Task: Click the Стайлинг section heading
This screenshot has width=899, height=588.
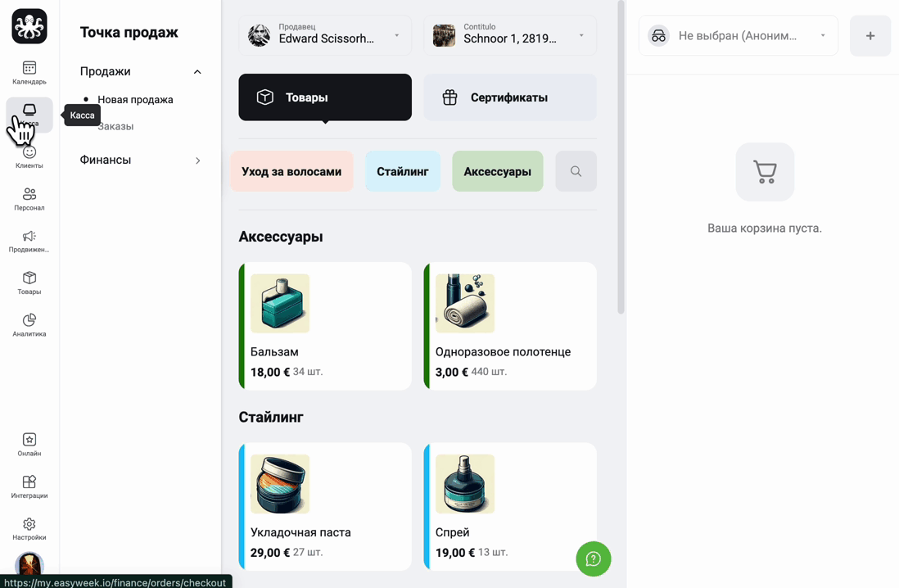Action: pos(271,417)
